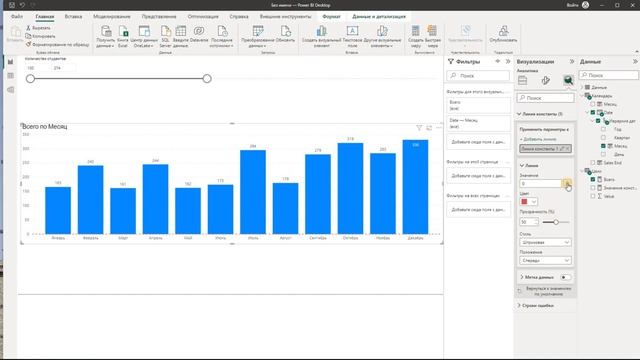
Task: Click Вернуться к значениям по умолчанию
Action: (x=545, y=291)
